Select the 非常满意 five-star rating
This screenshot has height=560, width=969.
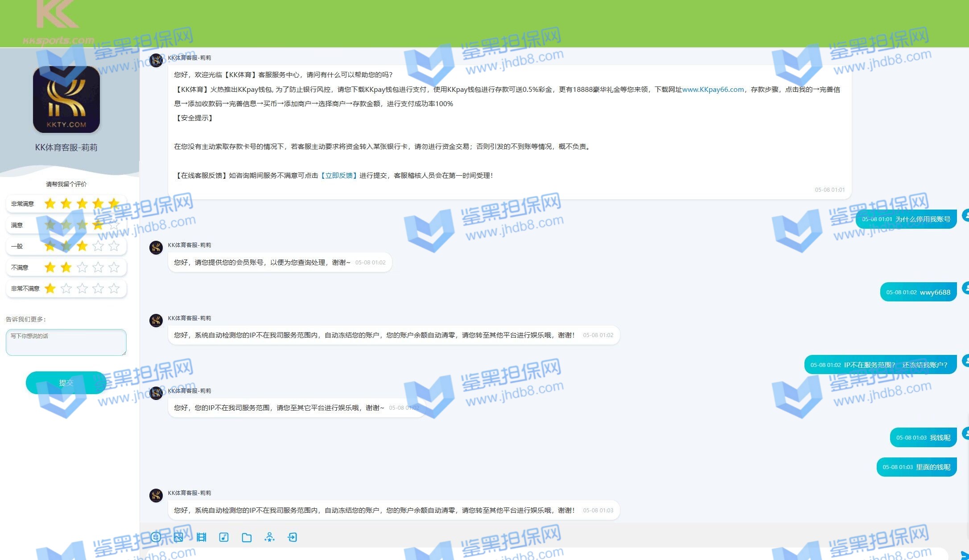tap(66, 204)
